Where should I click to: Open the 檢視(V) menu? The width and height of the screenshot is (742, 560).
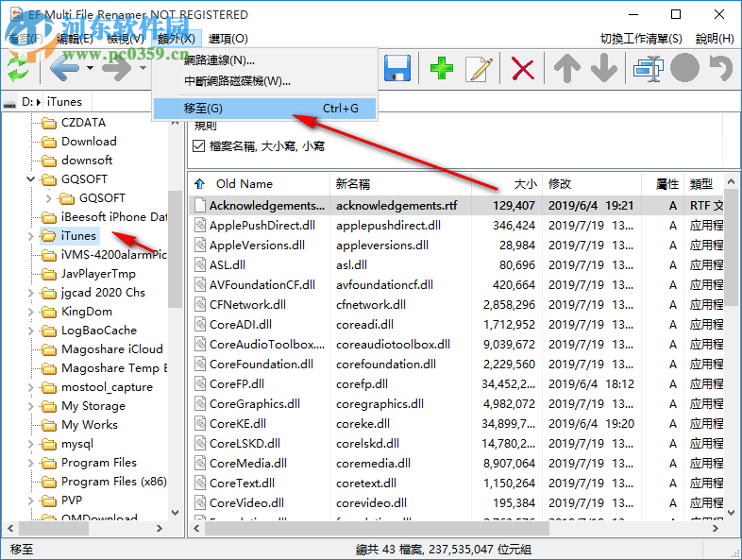(x=126, y=39)
